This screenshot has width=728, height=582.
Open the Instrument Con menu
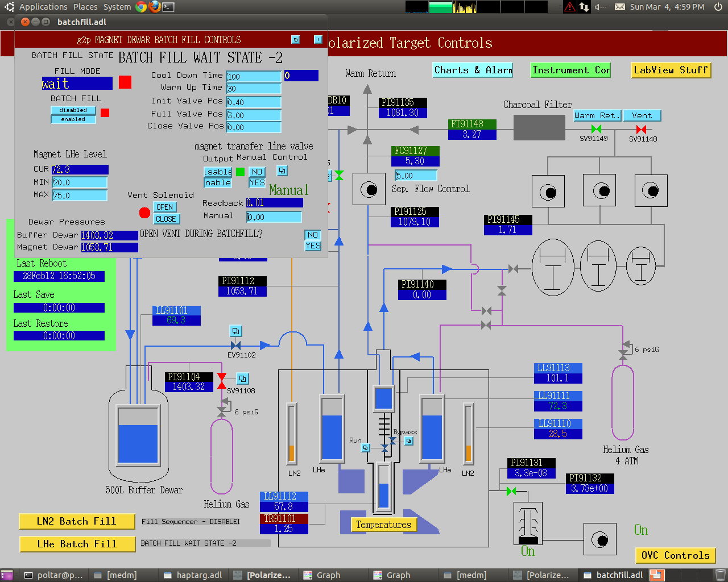570,70
